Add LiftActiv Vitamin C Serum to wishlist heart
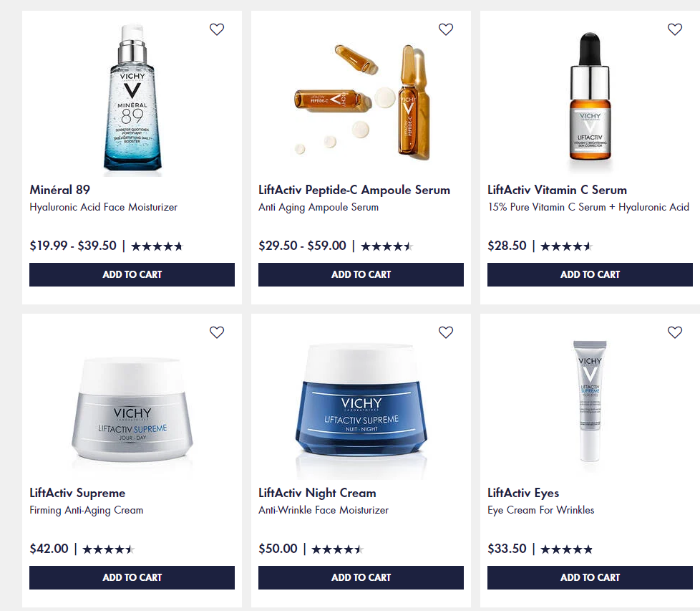This screenshot has width=700, height=611. tap(675, 29)
